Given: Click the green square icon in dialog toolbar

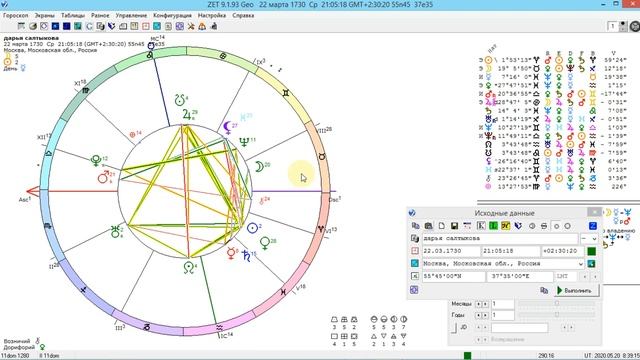Looking at the screenshot, I should coord(493,226).
